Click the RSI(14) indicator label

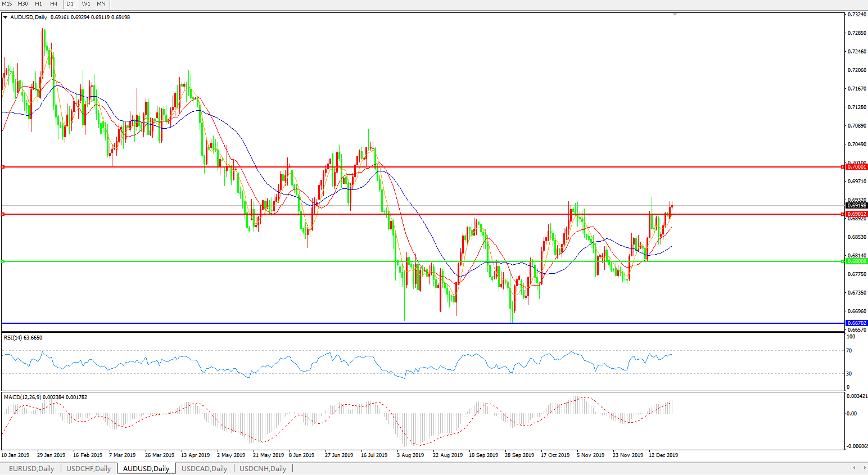pos(22,338)
